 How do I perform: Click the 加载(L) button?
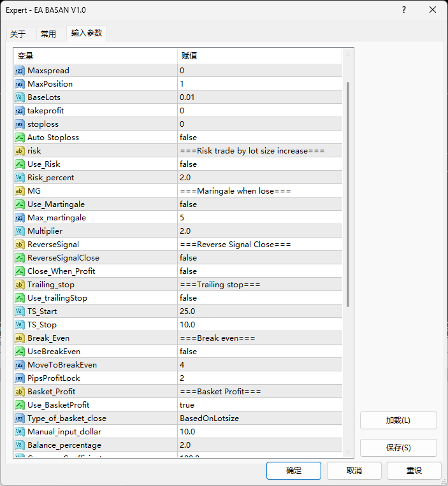[x=398, y=420]
